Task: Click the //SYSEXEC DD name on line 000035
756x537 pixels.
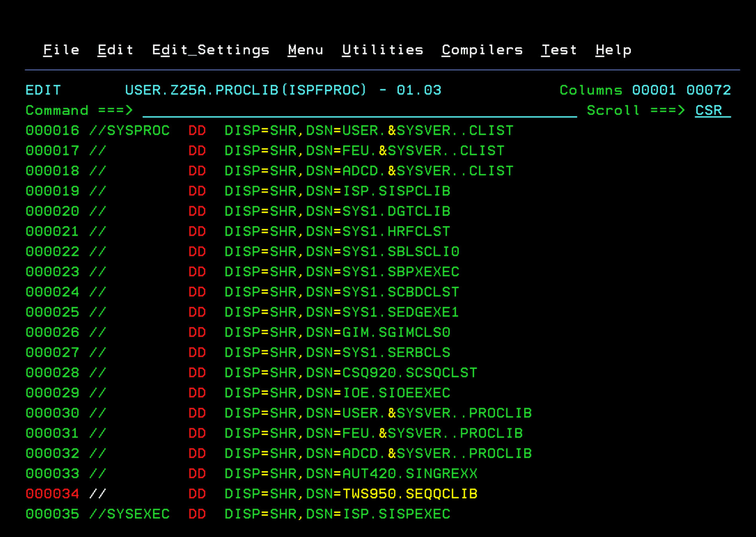Action: tap(130, 514)
